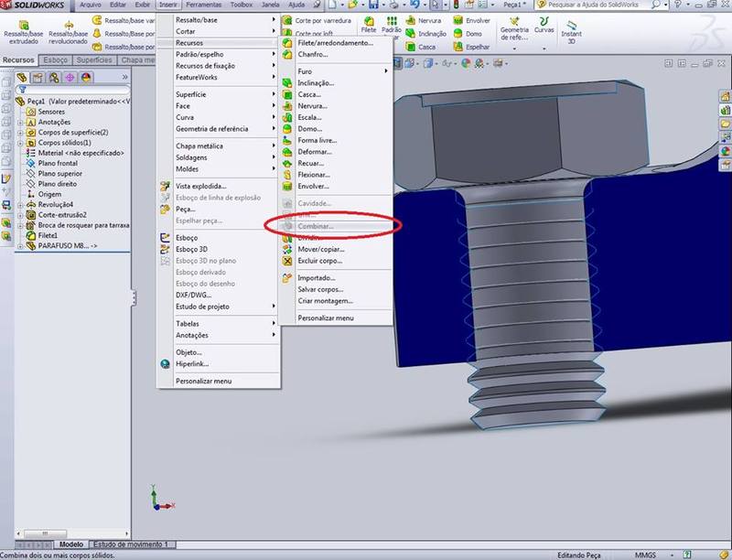Expand Corpos de superfície(2) node

point(20,133)
